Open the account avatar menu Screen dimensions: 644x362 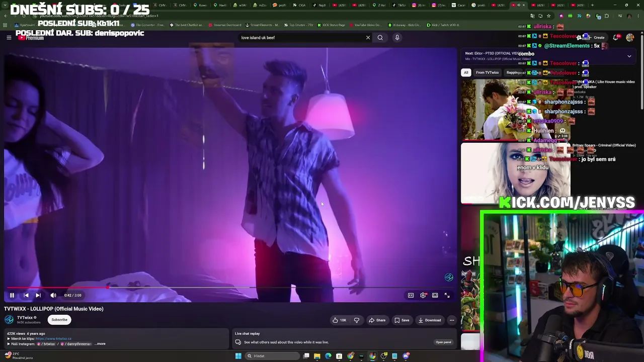pyautogui.click(x=630, y=37)
